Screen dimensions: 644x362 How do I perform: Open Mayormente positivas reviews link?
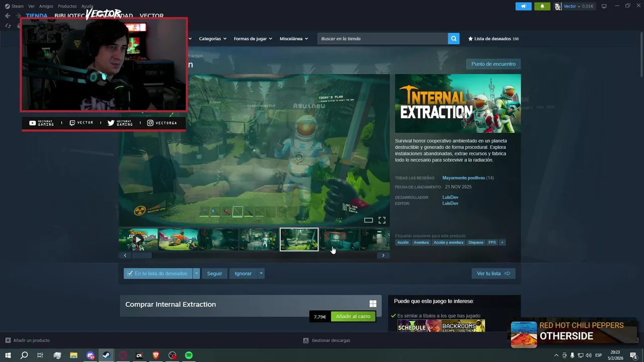(x=463, y=178)
